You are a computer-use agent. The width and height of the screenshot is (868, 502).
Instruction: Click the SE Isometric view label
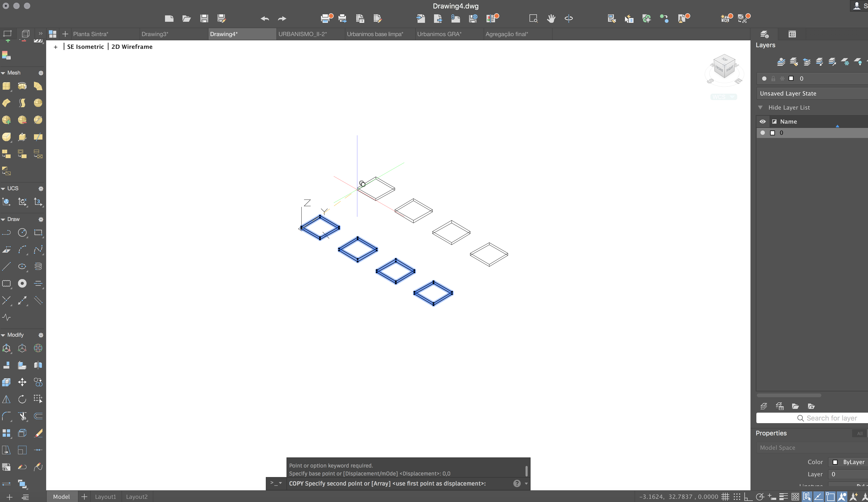[x=85, y=46]
